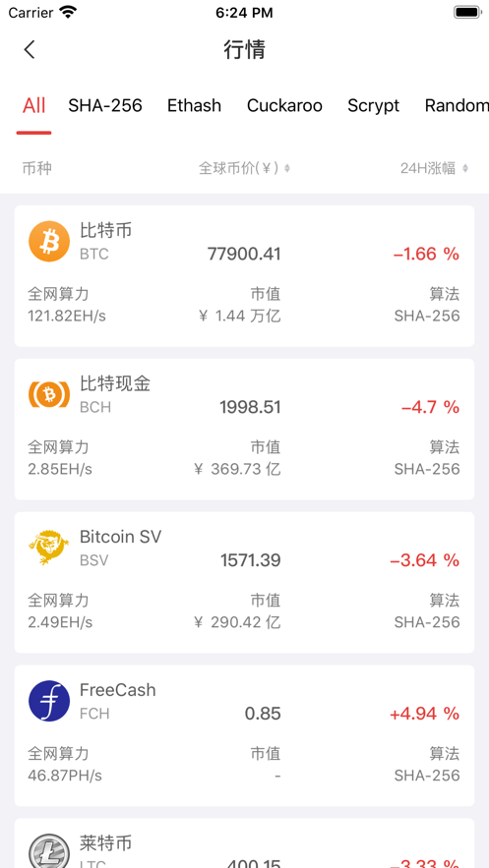Viewport: 489px width, 868px height.
Task: Sort by 全球币价 column header
Action: pyautogui.click(x=239, y=168)
